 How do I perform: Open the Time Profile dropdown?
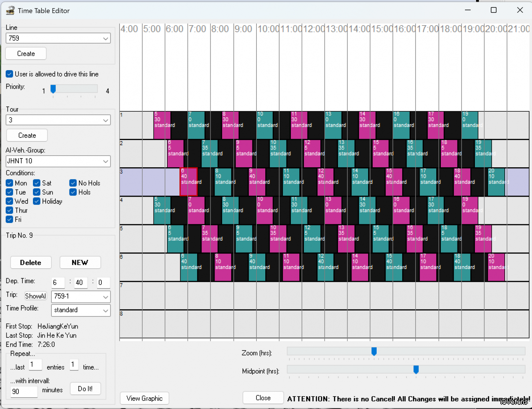[81, 310]
